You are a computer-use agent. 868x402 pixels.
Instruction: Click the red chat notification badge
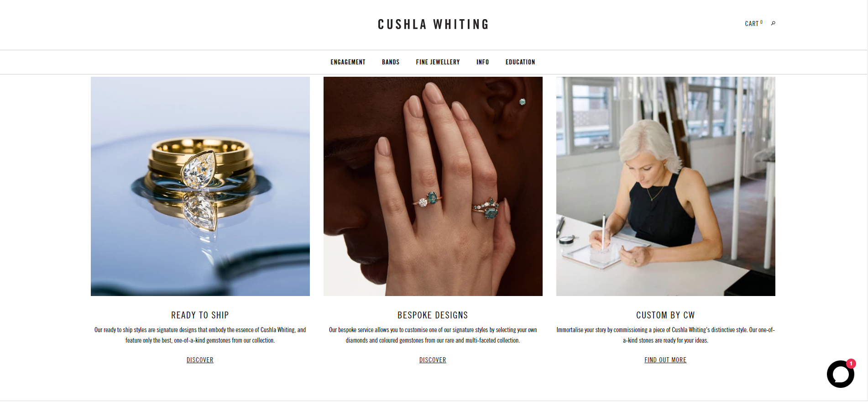point(851,364)
